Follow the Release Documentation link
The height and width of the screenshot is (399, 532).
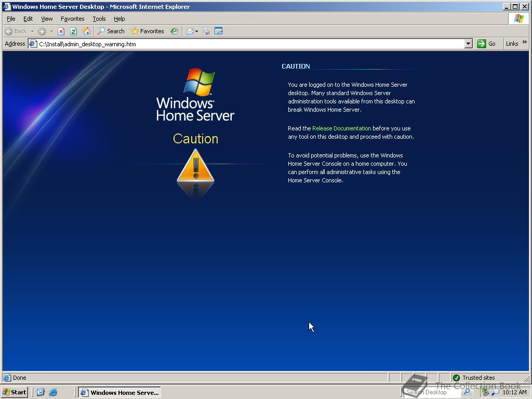pos(341,128)
